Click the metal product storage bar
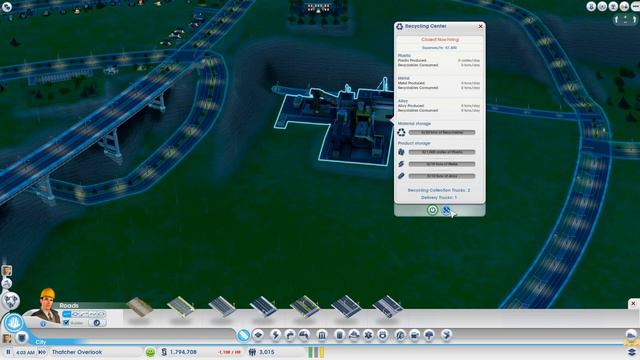Viewport: 640px width, 360px height. (x=442, y=164)
